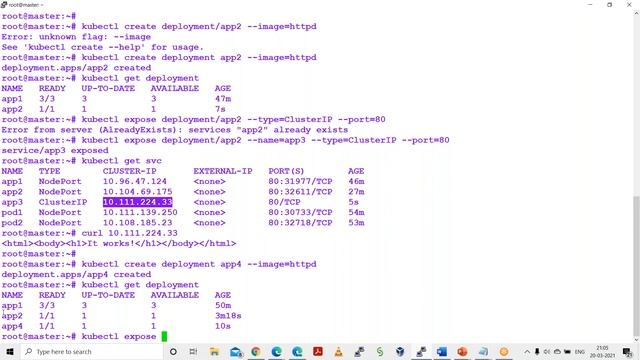This screenshot has height=360, width=640.
Task: Open the Mail app in taskbar
Action: [x=235, y=351]
